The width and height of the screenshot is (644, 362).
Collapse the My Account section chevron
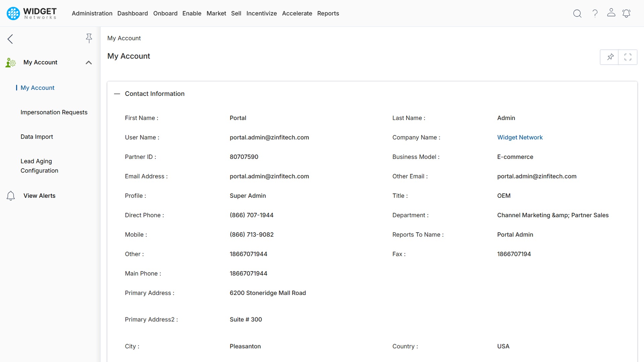point(89,62)
